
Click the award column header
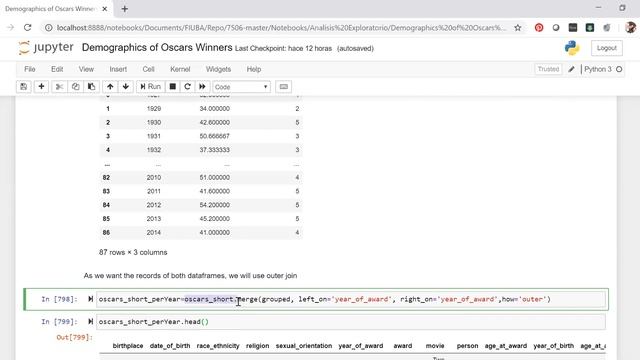402,346
